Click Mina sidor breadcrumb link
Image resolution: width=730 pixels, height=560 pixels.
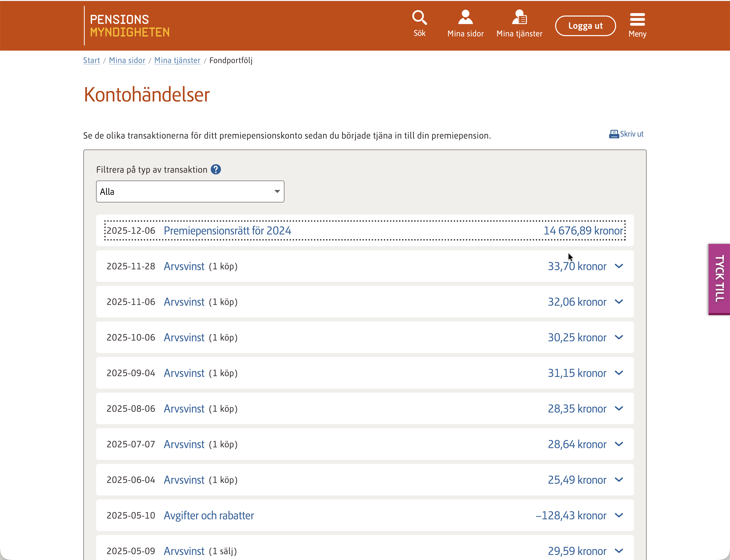[127, 60]
